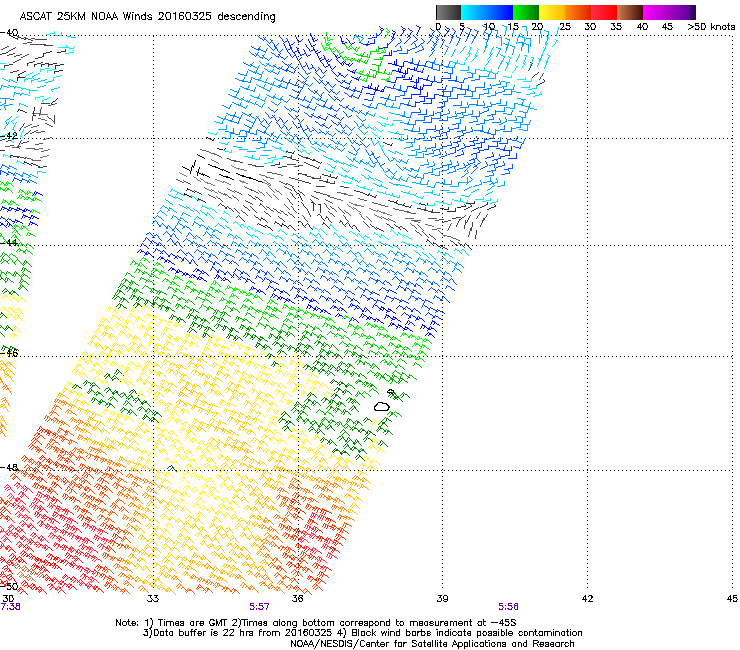The height and width of the screenshot is (650, 740).
Task: Click the cyan 5-10 knots legend segment
Action: click(x=474, y=12)
